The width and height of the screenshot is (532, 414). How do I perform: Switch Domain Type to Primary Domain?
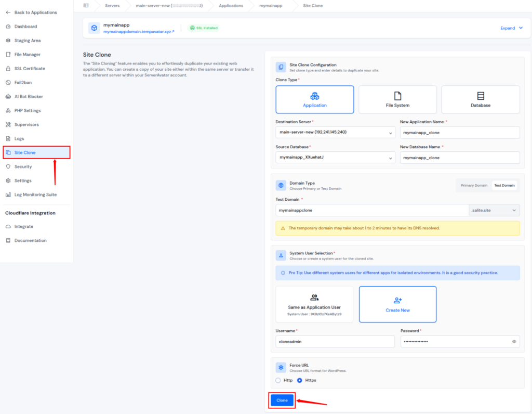tap(472, 185)
